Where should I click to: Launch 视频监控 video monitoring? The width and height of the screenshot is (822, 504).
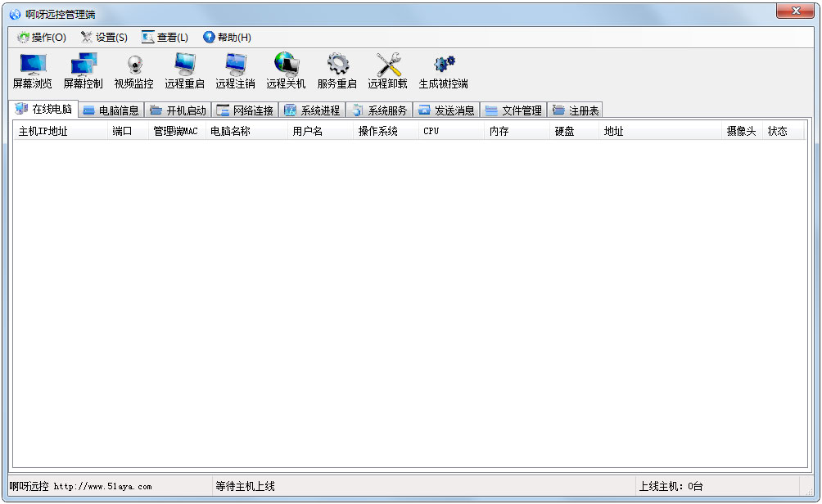(x=133, y=70)
